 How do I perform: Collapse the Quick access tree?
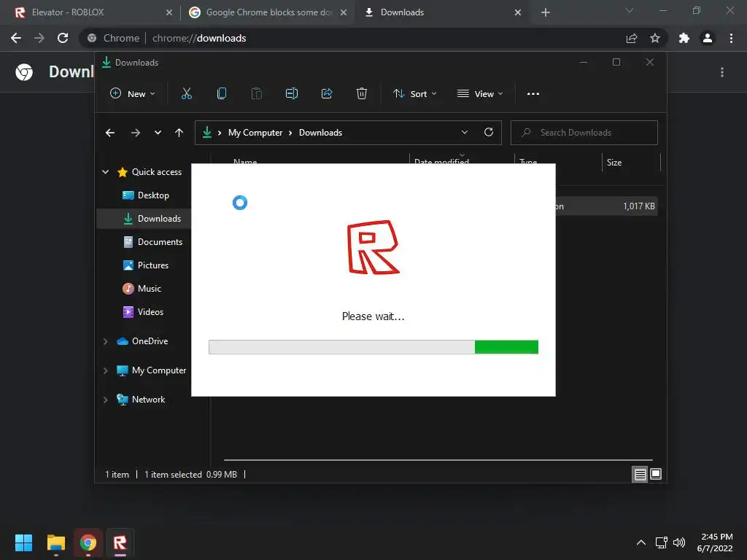(105, 172)
